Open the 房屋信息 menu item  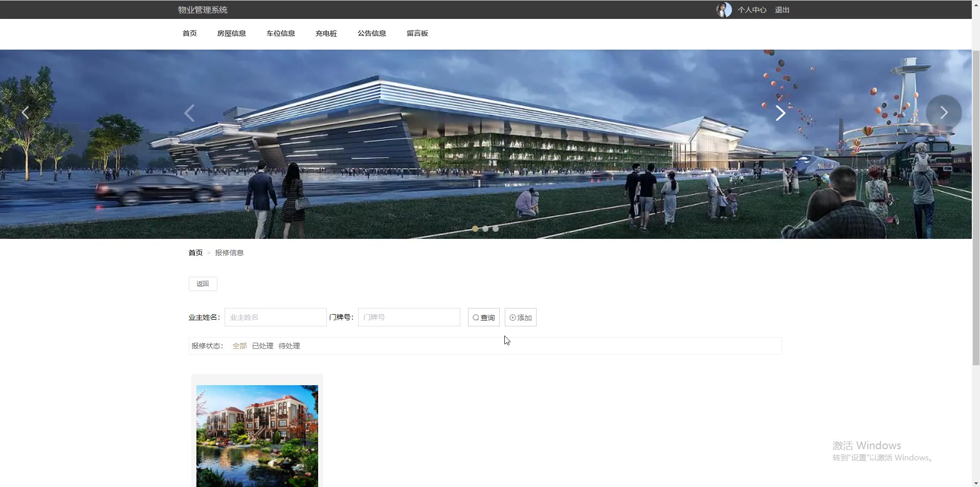(x=232, y=33)
